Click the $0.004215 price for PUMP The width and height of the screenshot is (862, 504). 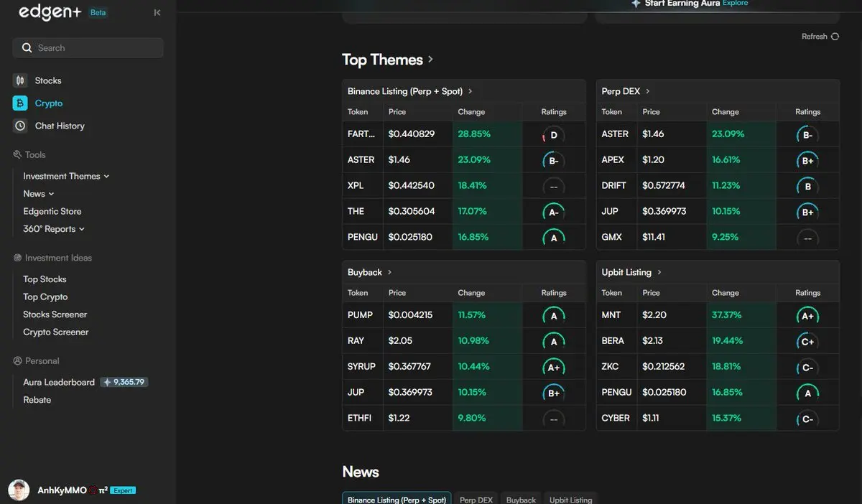(410, 314)
